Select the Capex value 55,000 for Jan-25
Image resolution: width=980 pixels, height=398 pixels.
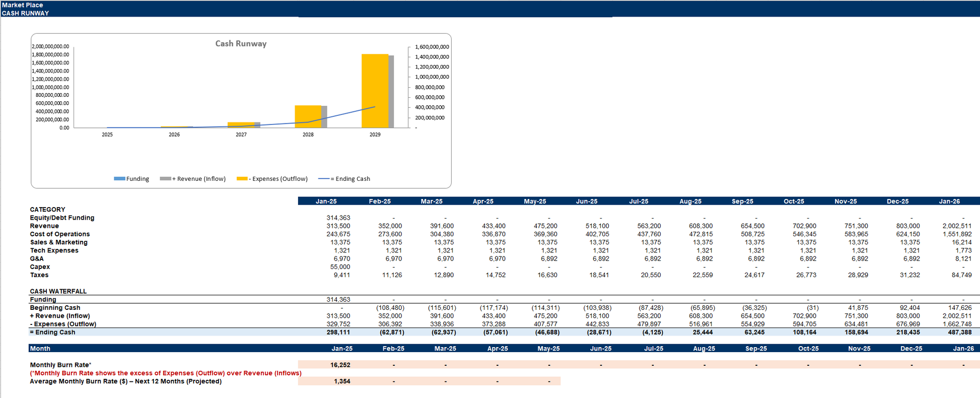[340, 267]
